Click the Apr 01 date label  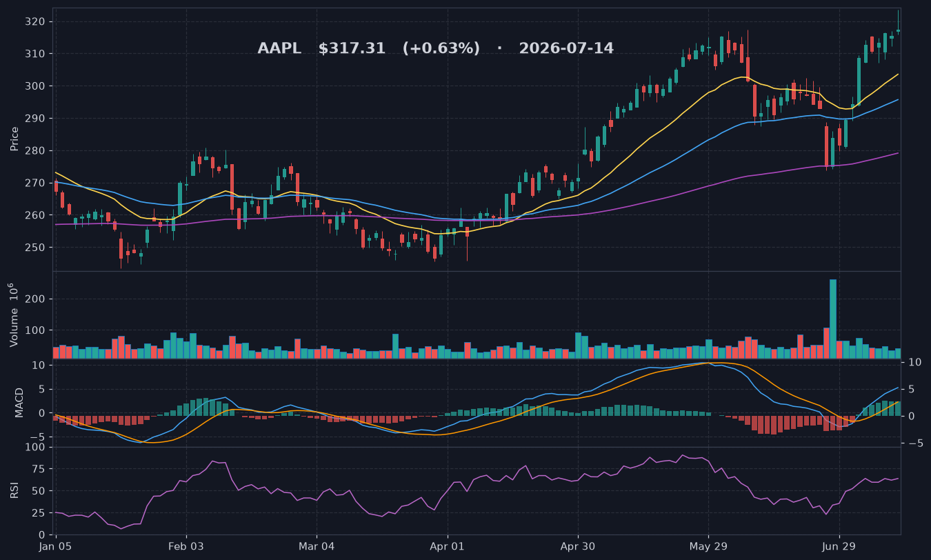[447, 547]
